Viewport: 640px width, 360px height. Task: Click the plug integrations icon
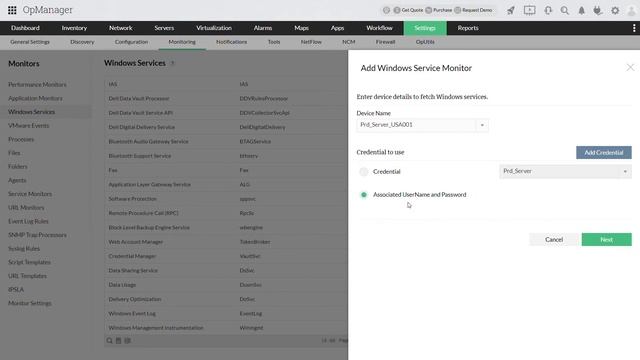598,11
